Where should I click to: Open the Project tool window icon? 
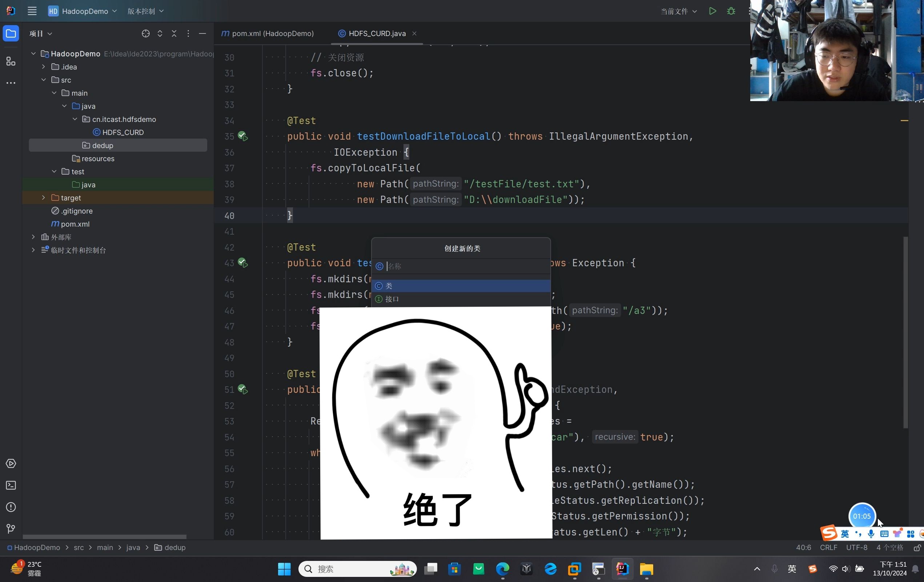(x=11, y=34)
